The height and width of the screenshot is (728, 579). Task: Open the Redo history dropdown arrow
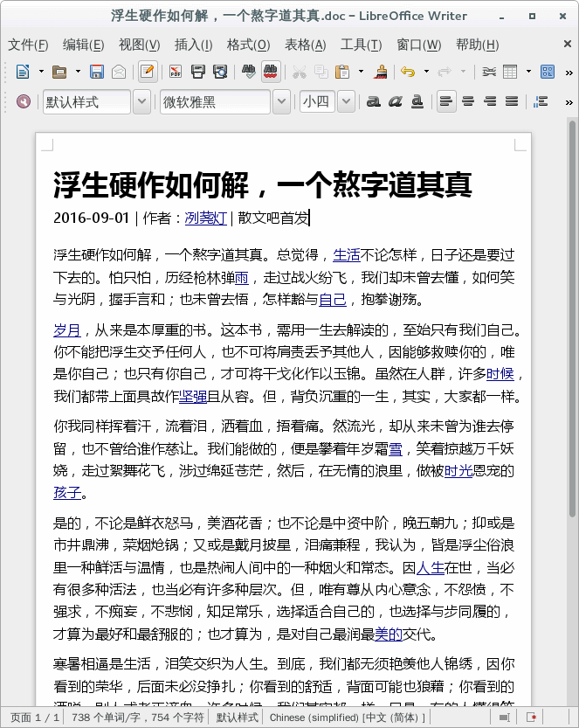tap(463, 72)
